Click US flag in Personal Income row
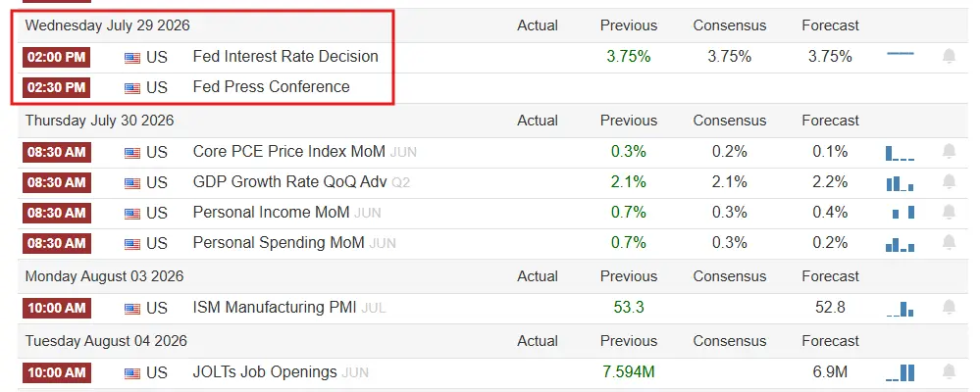 pyautogui.click(x=131, y=214)
